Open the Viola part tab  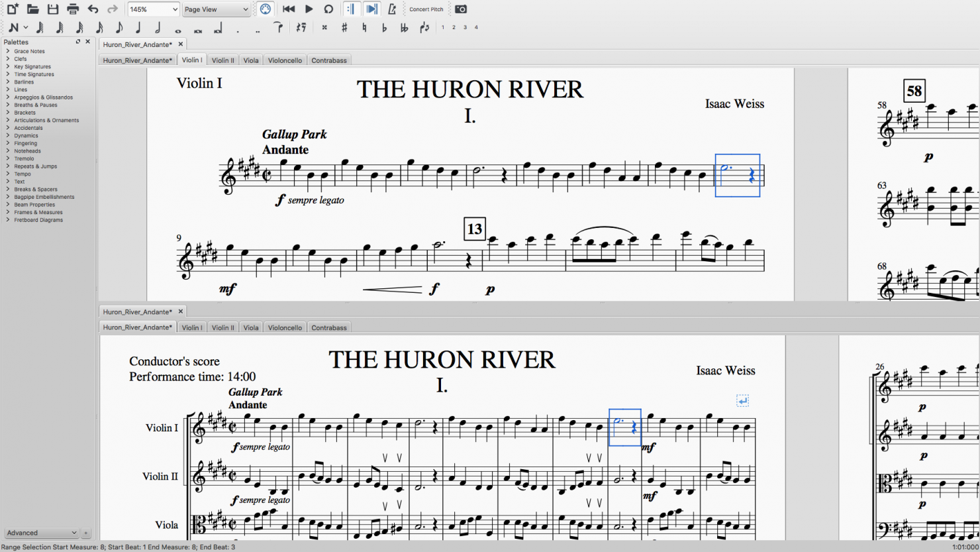pyautogui.click(x=250, y=60)
